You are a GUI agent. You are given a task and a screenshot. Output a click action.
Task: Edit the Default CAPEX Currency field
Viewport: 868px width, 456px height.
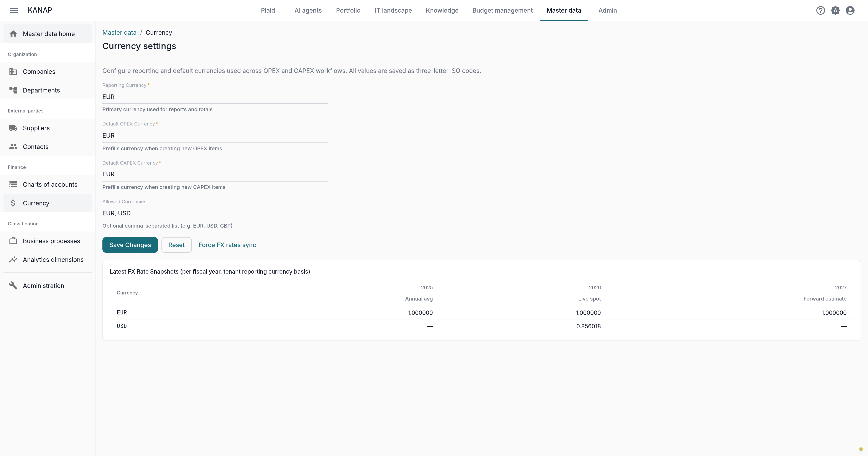(x=215, y=174)
